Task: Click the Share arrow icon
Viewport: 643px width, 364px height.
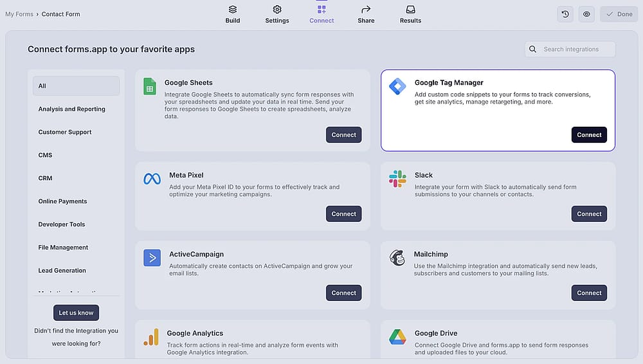Action: 366,10
